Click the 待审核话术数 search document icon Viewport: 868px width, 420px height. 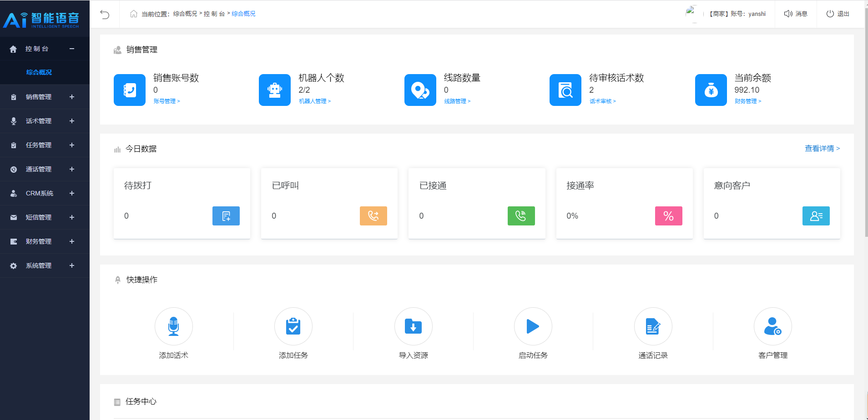click(565, 90)
